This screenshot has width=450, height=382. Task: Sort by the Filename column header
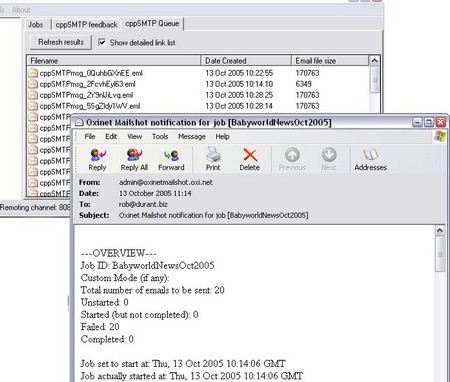pyautogui.click(x=114, y=61)
